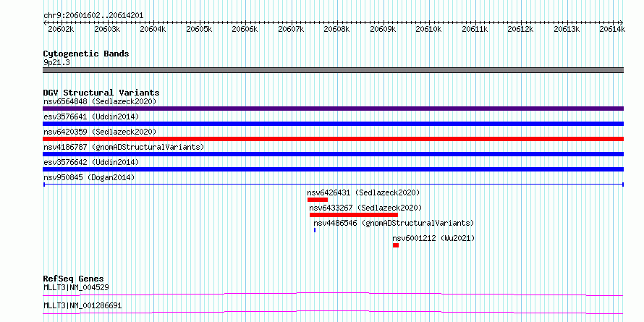Click the DGV Structural Variants track title
Screen dimensions: 644x322
(x=101, y=93)
